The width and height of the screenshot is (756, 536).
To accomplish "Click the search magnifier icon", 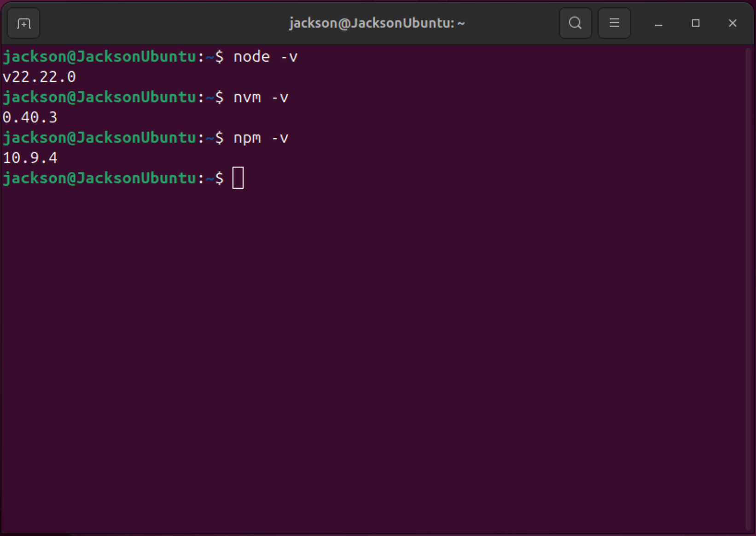I will [x=575, y=23].
